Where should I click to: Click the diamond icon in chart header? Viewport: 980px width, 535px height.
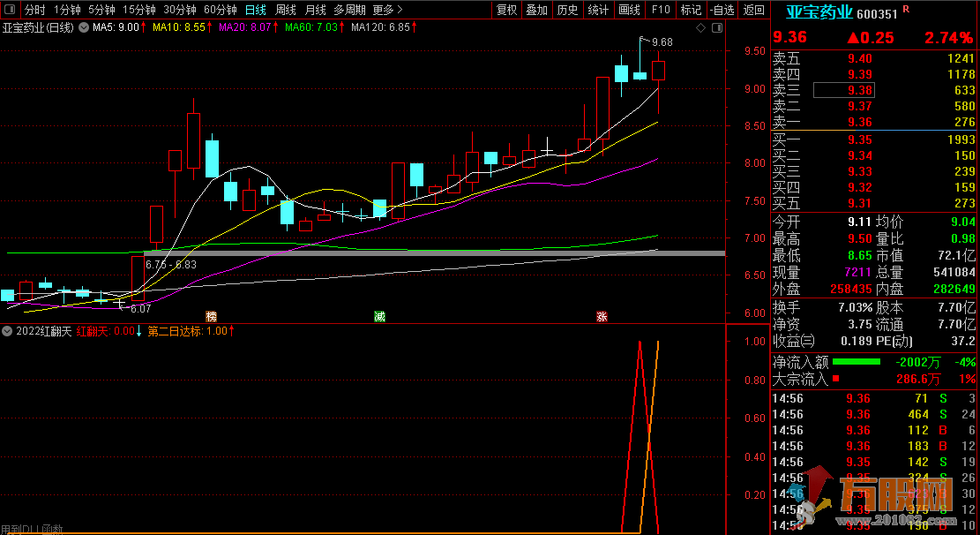(701, 28)
